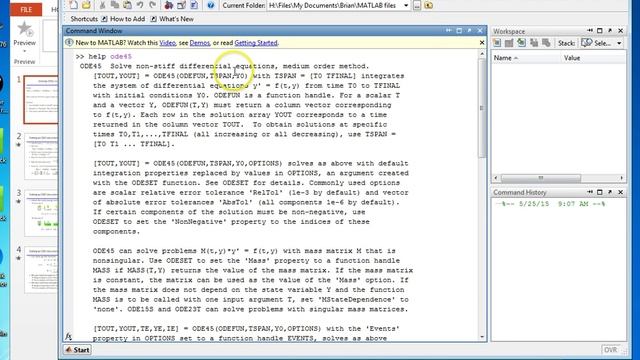Click the fx function browser icon
640x360 pixels.
pos(69,336)
